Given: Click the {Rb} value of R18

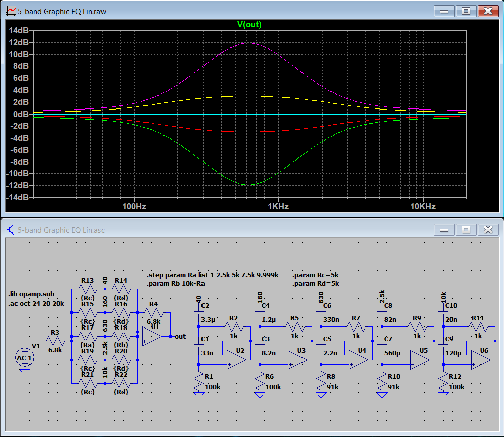Looking at the screenshot, I should [x=121, y=345].
